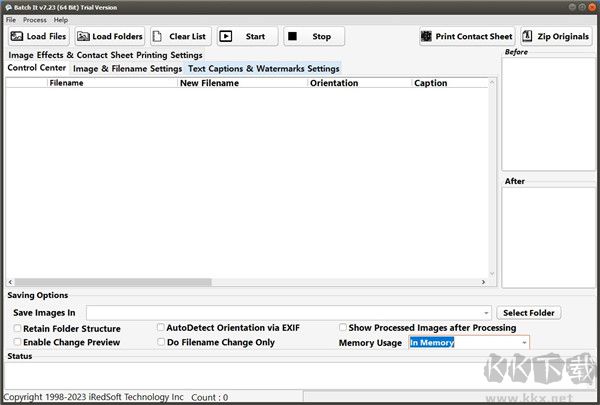Open the Process menu
Viewport: 600px width, 405px height.
tap(35, 20)
